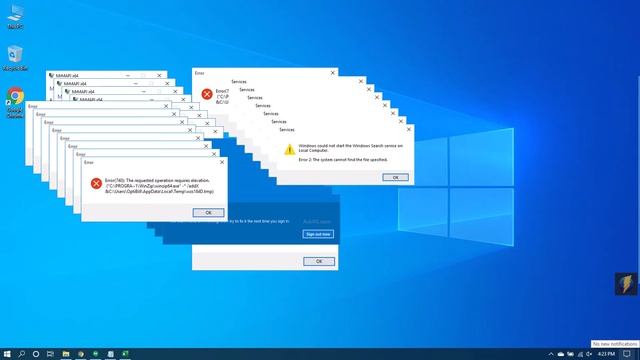Click OK in the WinZip elevation Error dialog
Screen dimensions: 640x360
pos(208,213)
